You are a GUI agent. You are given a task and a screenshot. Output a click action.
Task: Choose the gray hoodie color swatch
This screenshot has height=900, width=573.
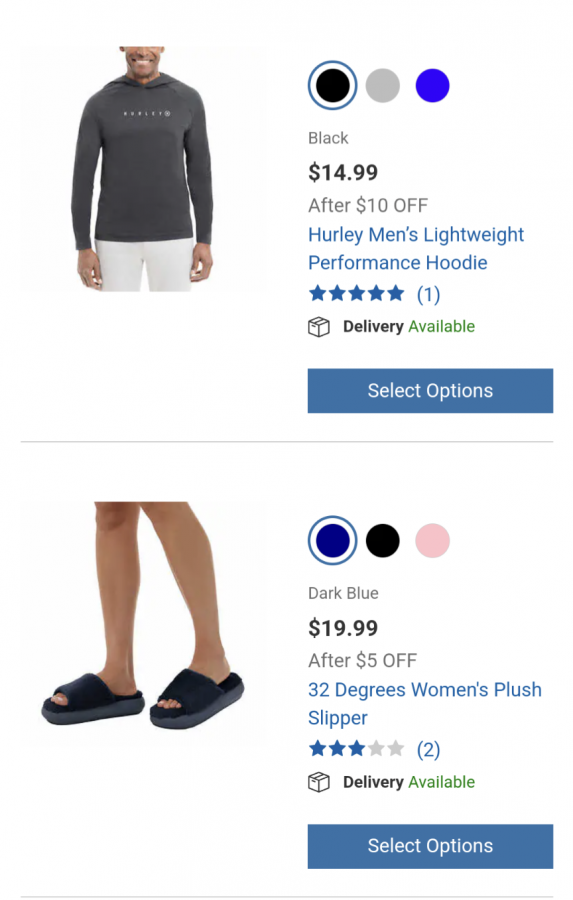click(x=382, y=86)
